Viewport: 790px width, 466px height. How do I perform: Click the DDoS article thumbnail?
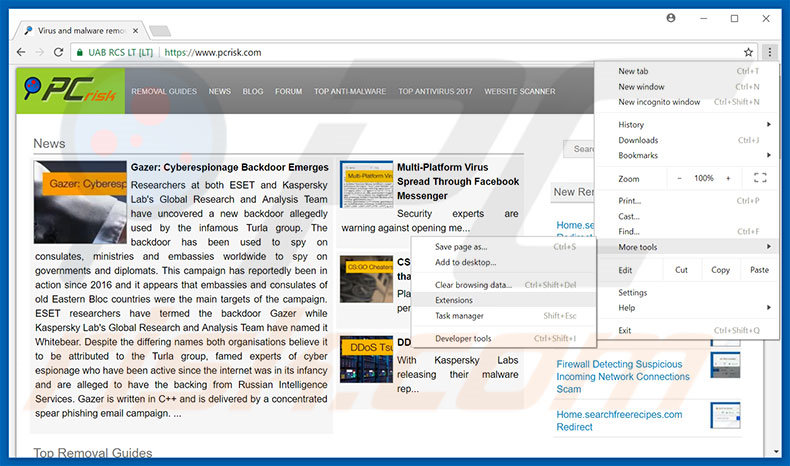[x=366, y=359]
